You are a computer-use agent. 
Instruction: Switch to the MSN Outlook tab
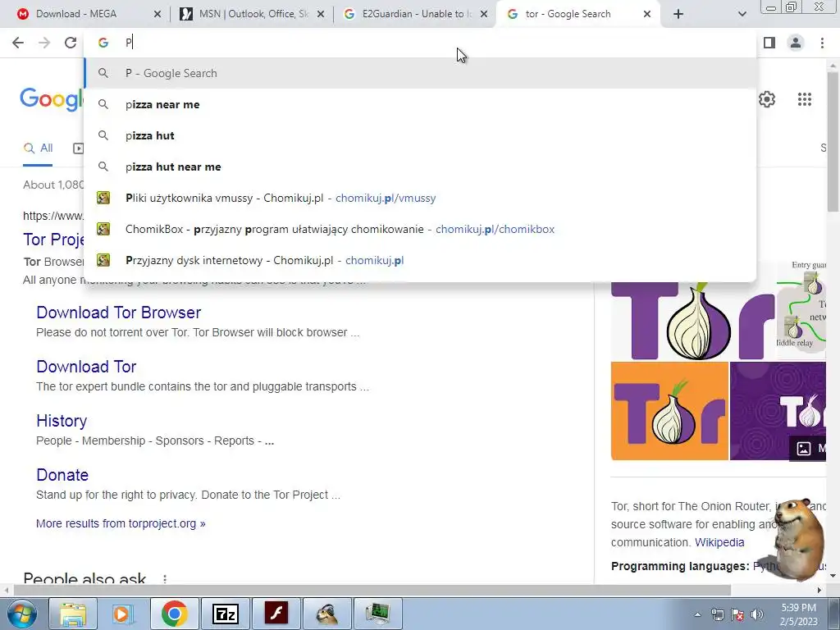[x=252, y=14]
